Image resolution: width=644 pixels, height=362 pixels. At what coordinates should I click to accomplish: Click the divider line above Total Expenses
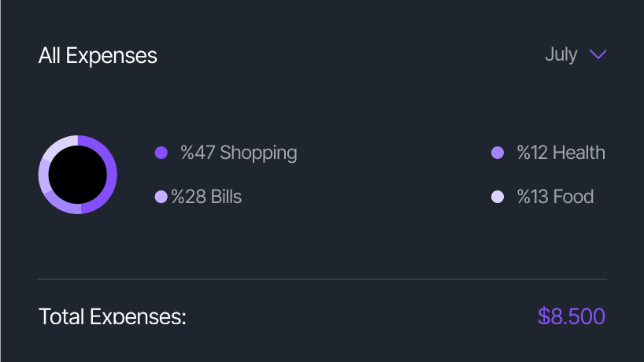322,279
